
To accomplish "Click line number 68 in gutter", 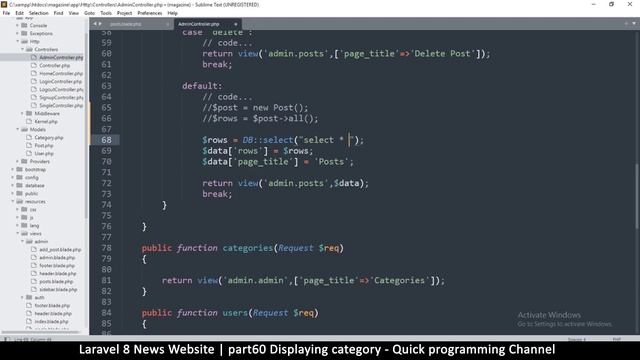I will (106, 140).
